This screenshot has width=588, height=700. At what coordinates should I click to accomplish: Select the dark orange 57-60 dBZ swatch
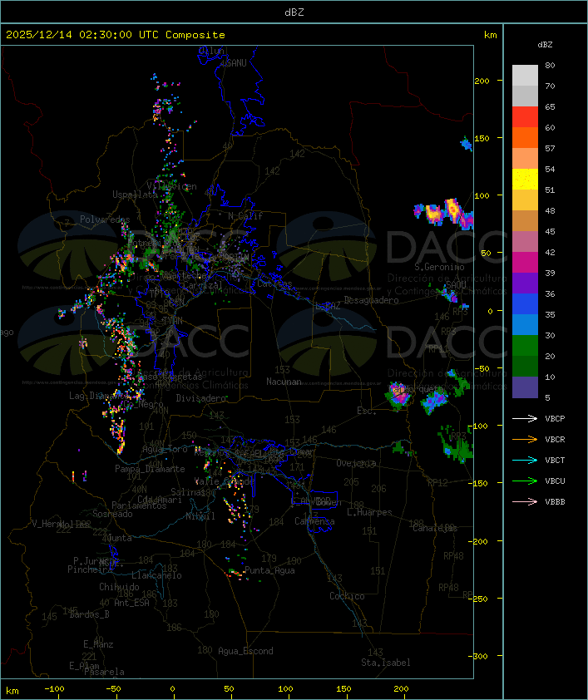(525, 138)
